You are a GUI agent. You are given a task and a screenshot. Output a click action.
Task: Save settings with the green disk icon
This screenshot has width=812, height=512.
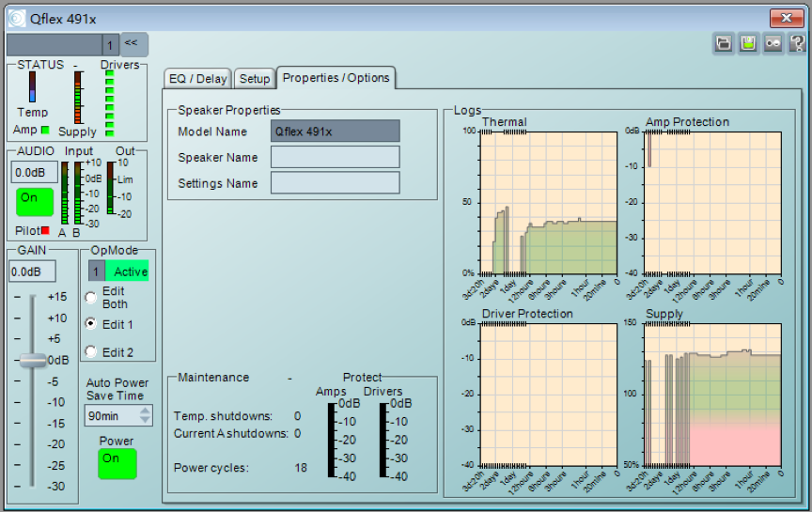coord(748,43)
